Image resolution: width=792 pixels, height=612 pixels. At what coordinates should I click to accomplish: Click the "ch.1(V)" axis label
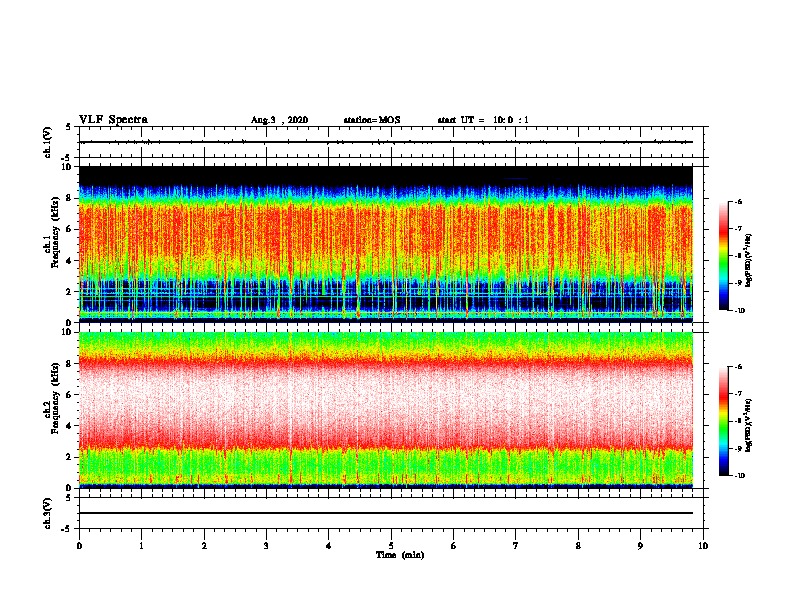pos(48,142)
